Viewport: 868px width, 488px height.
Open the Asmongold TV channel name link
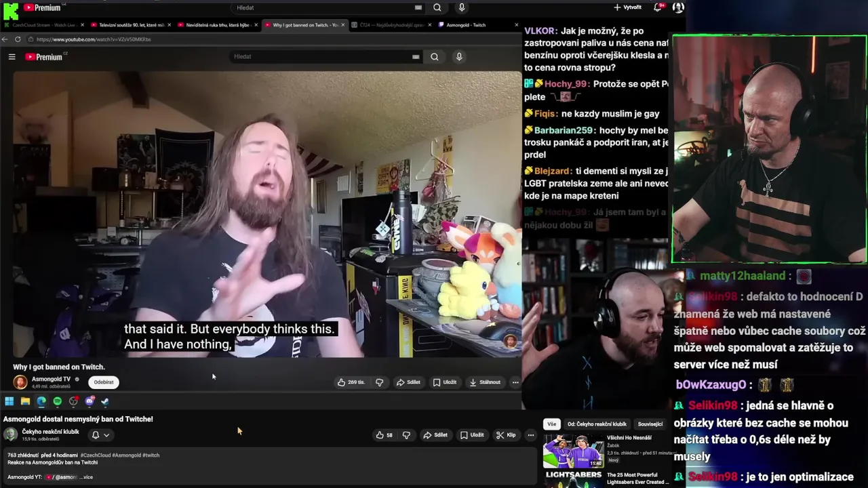(x=51, y=379)
